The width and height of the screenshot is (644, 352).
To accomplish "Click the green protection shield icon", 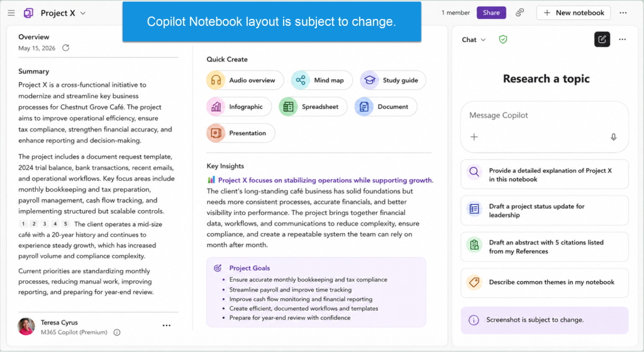I will [503, 40].
